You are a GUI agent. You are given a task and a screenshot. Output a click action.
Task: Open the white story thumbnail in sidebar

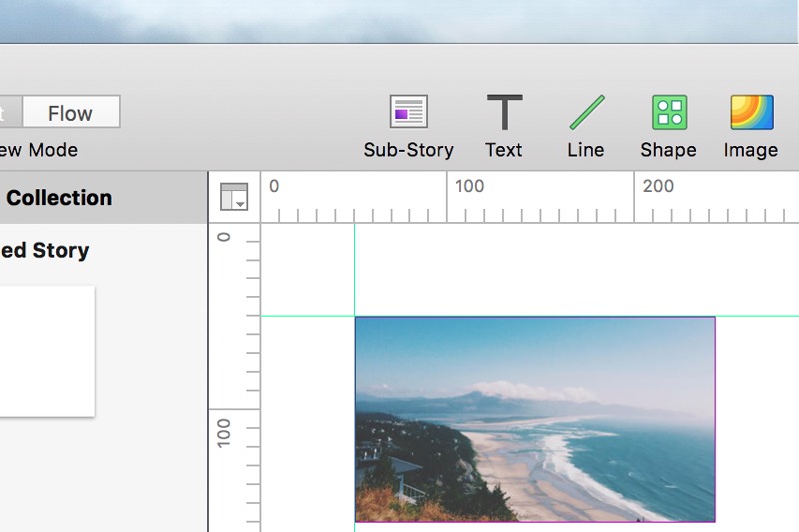[45, 351]
